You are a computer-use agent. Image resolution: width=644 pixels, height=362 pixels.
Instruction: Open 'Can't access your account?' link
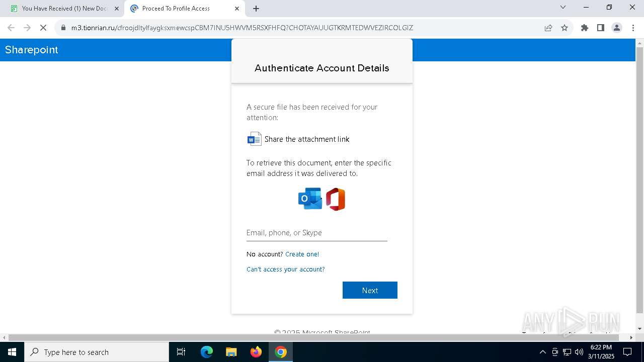pos(285,269)
